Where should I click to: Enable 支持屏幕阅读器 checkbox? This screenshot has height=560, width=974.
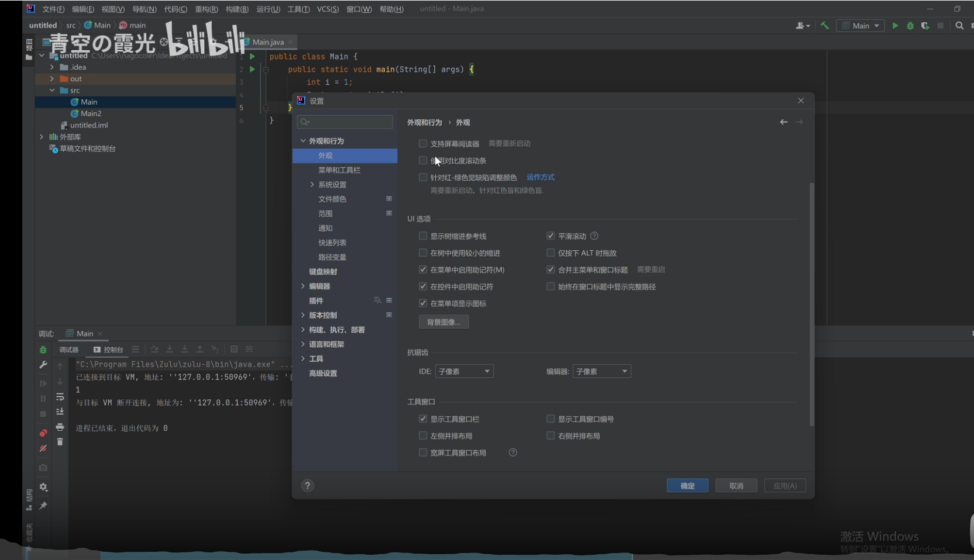coord(423,143)
